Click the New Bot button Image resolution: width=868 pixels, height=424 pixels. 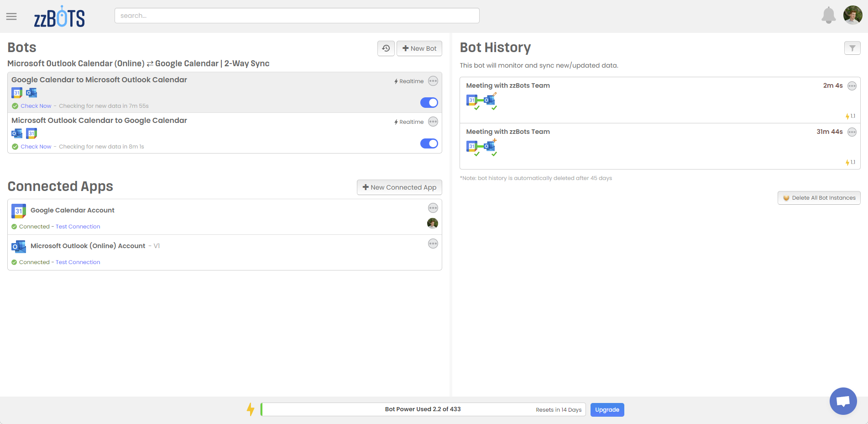click(419, 48)
